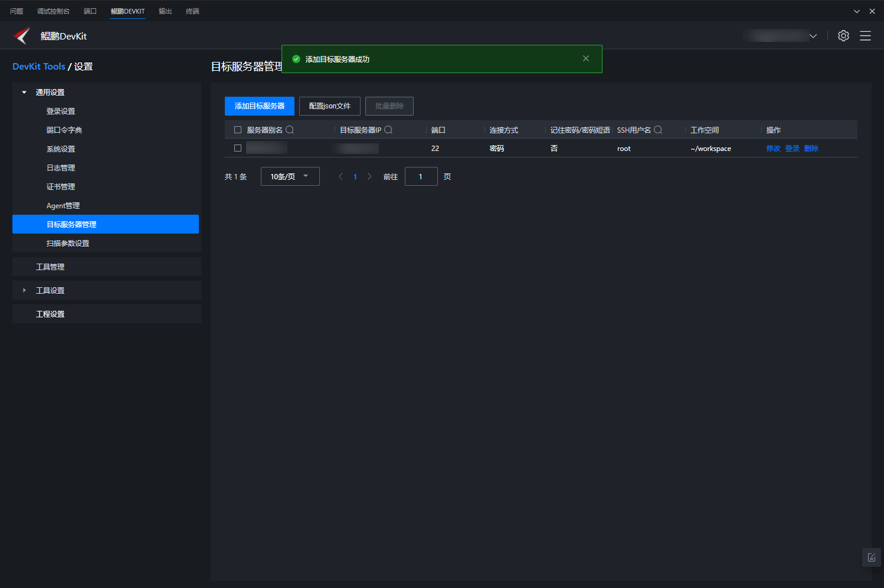
Task: Collapse the 通用设置 tree section
Action: (24, 92)
